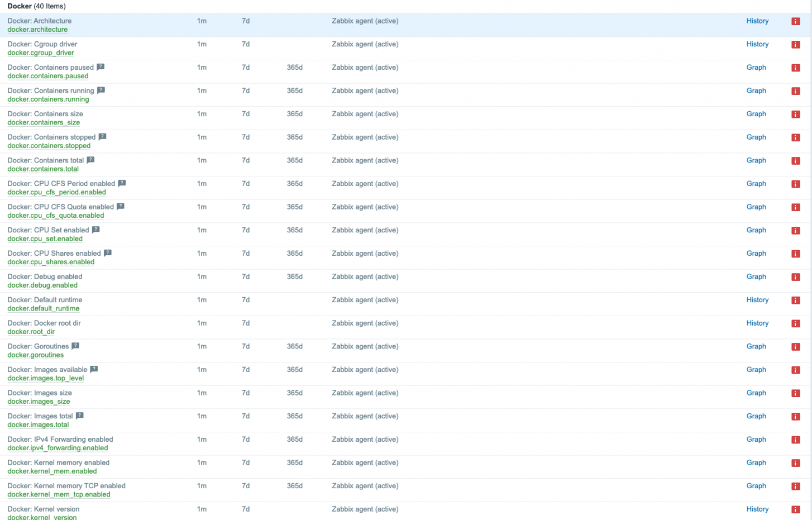View red info icon on CPU CFS Period enabled
The image size is (812, 520).
tap(796, 184)
